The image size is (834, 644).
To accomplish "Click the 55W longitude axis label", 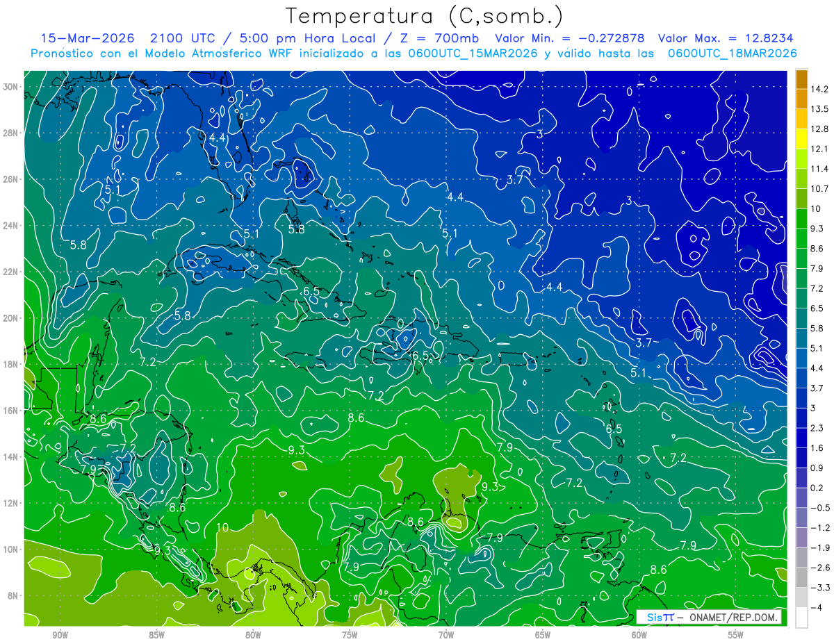I will (736, 635).
